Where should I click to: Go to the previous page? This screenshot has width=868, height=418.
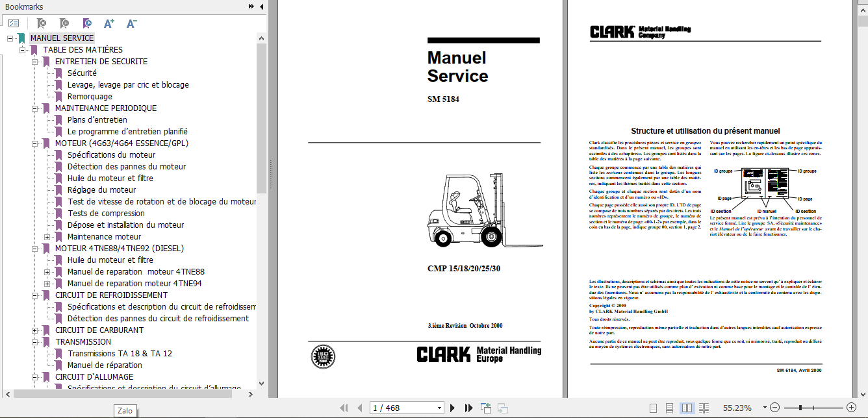tap(359, 408)
